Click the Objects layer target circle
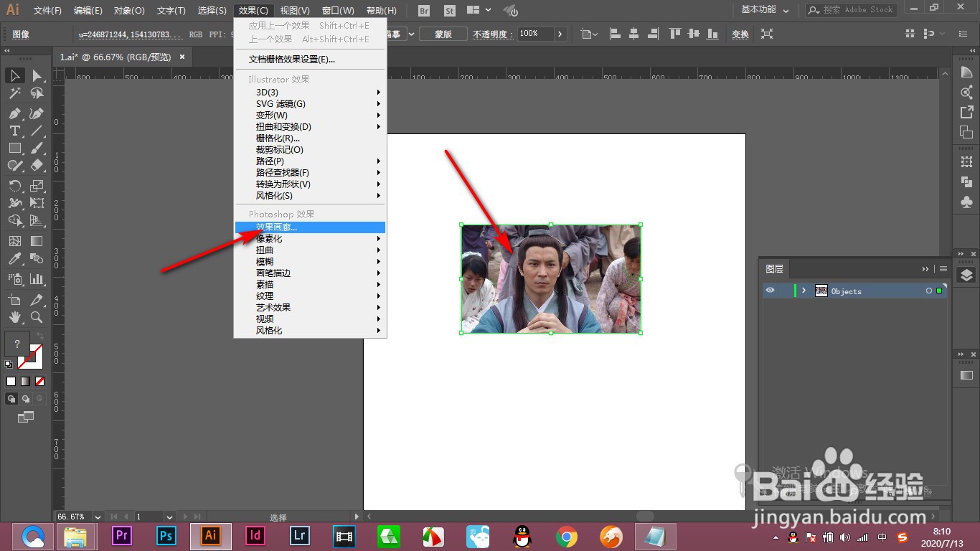This screenshot has width=980, height=551. coord(928,291)
